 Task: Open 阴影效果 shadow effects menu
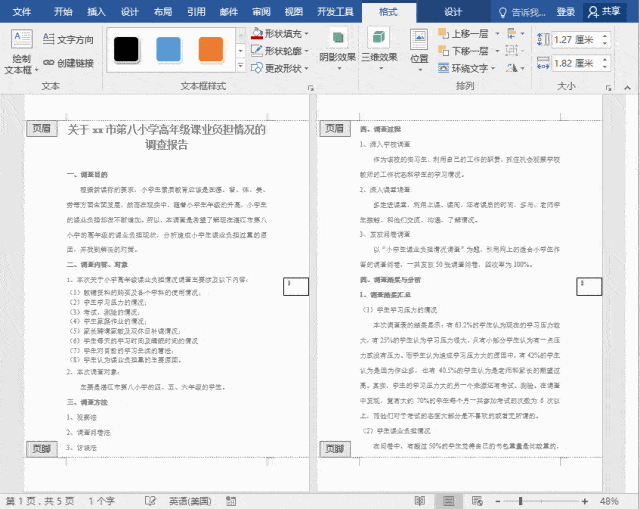pos(337,49)
